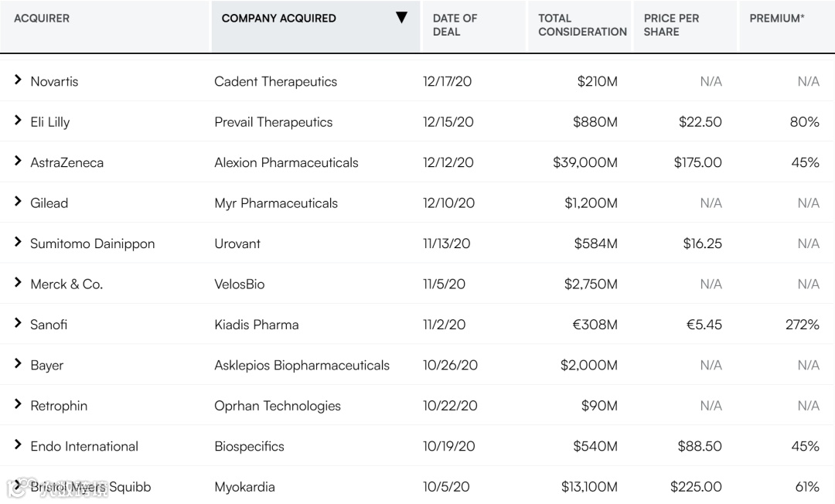Expand the Bayer row chevron

(x=18, y=364)
